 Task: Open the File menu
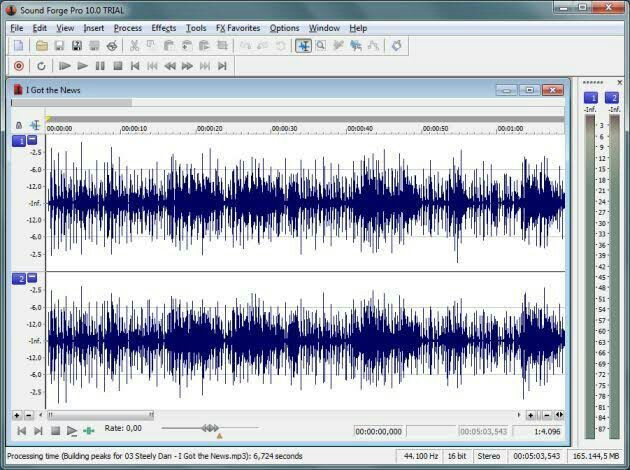click(16, 28)
